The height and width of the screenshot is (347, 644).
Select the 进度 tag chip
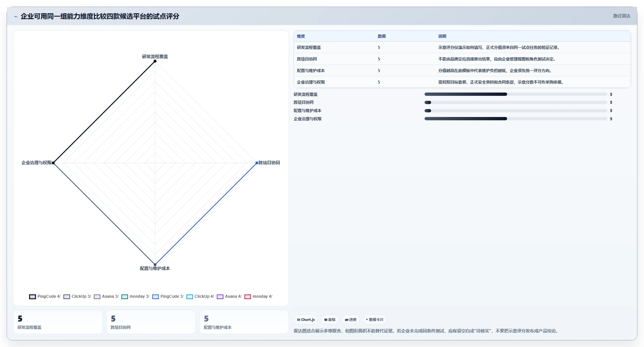[350, 320]
